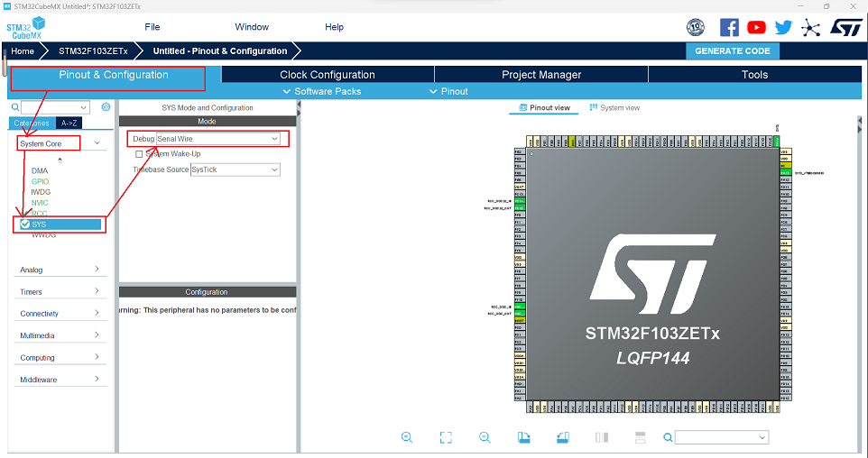Viewport: 868px width, 458px height.
Task: Click the pin search magnifier icon
Action: click(669, 437)
